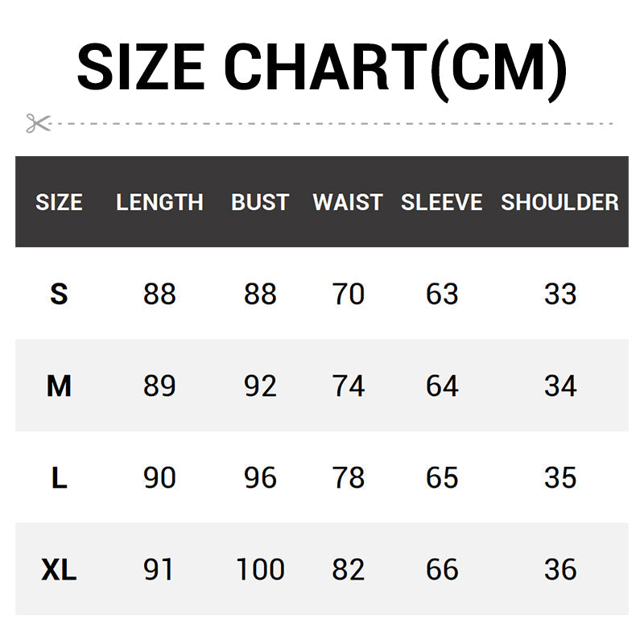This screenshot has height=644, width=644.
Task: Click the XL length value 91
Action: coord(159,570)
